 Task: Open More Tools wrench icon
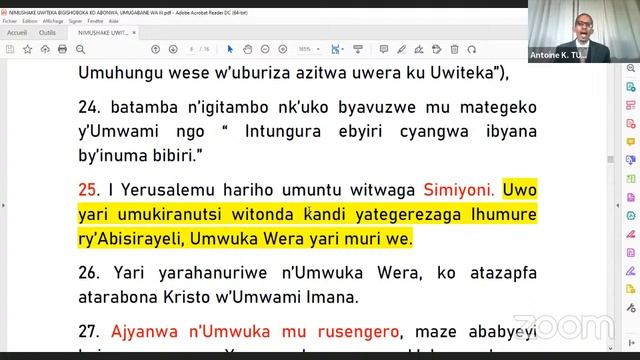coord(631,307)
